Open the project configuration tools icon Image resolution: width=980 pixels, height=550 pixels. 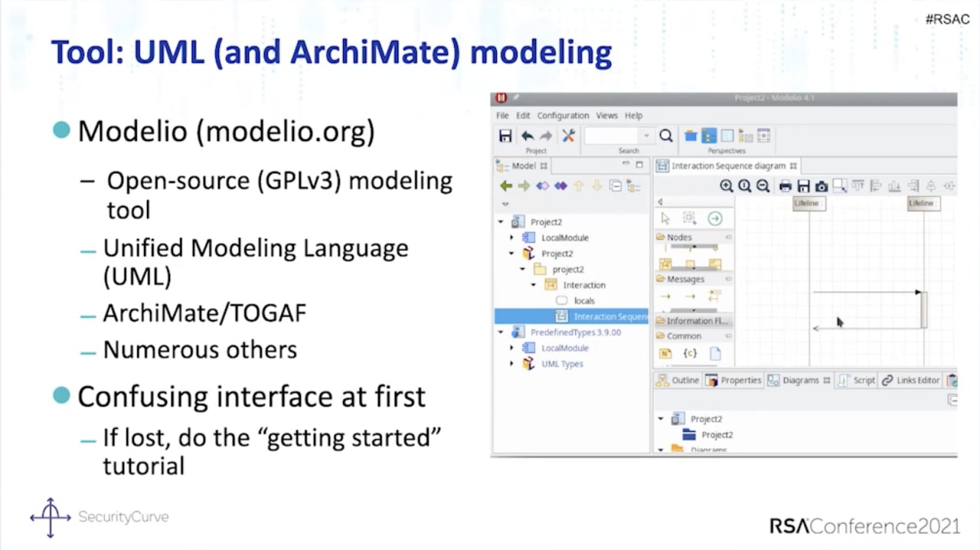point(568,136)
